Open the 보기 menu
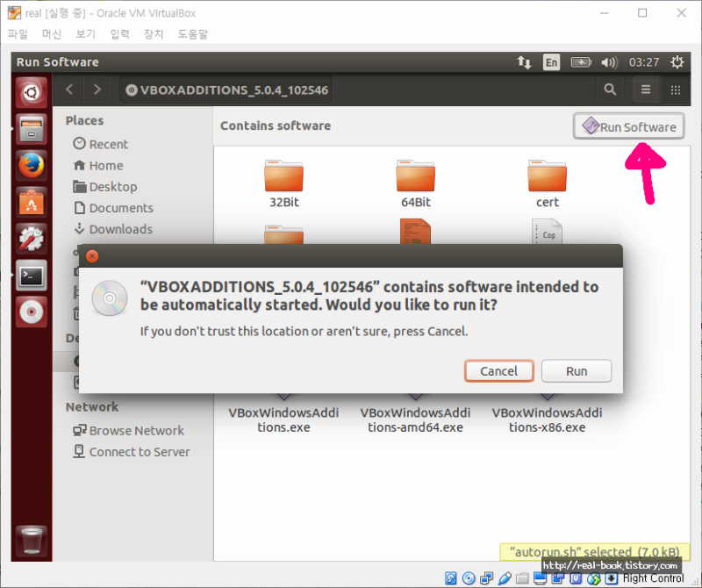Viewport: 702px width, 588px height. tap(85, 34)
